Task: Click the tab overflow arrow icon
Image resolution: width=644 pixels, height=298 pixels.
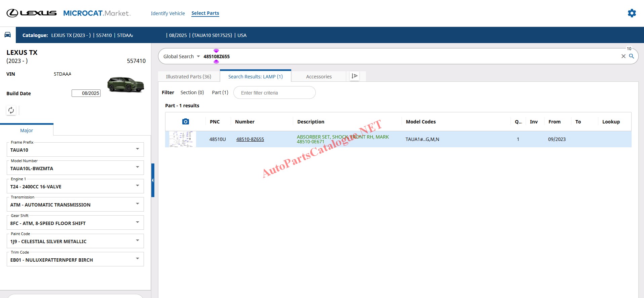Action: 354,76
